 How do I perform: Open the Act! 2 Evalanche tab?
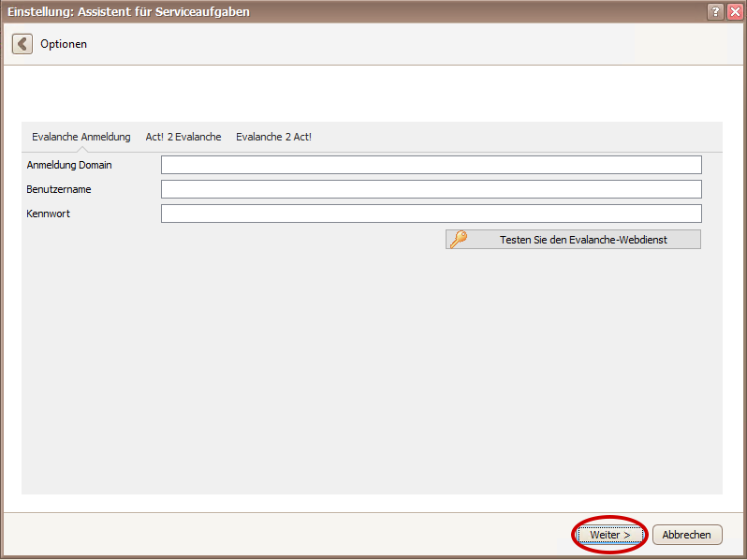click(x=183, y=137)
